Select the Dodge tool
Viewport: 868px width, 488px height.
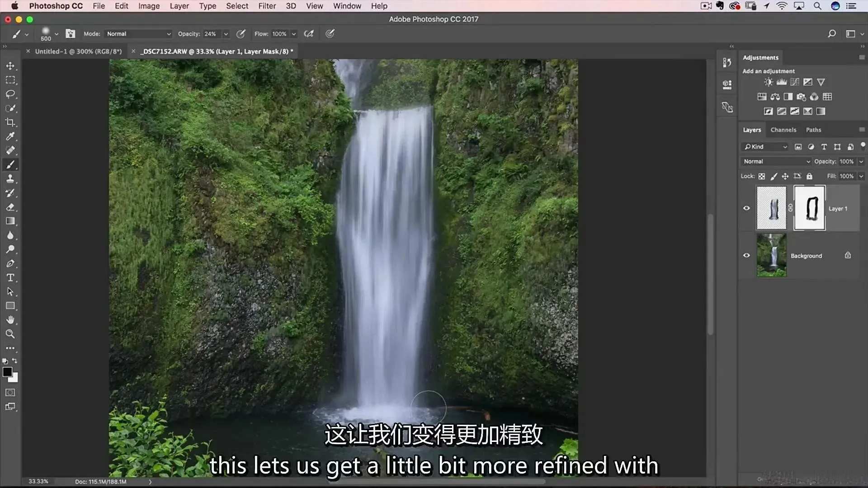click(x=10, y=249)
